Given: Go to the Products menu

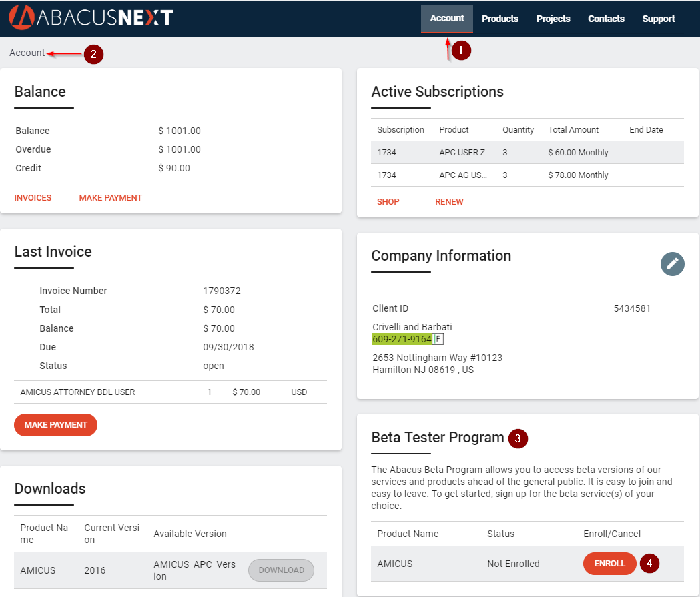Looking at the screenshot, I should [500, 19].
